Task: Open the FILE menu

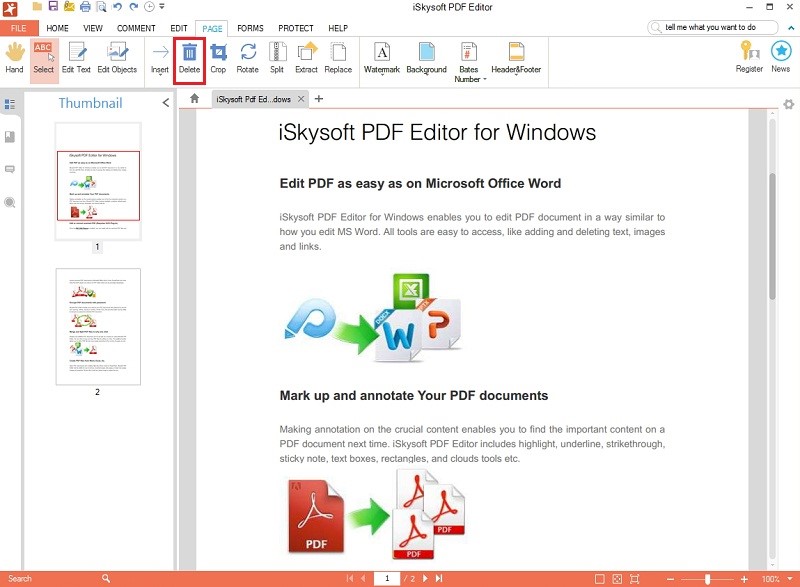Action: pos(19,28)
